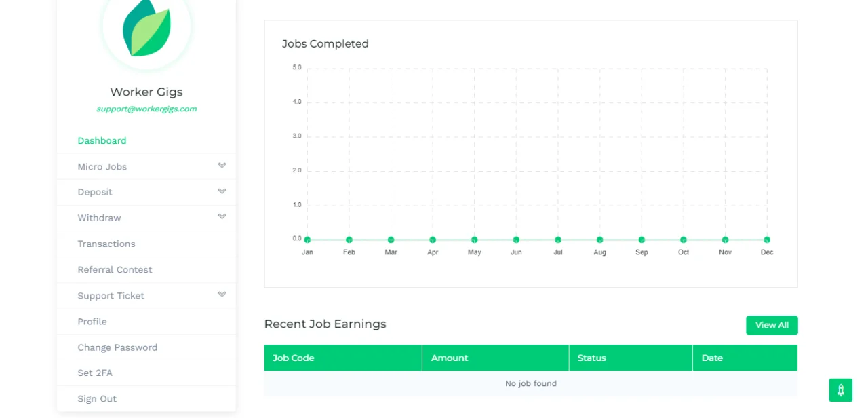Viewport: 868px width, 418px height.
Task: Click the Jan data point on chart
Action: point(307,240)
